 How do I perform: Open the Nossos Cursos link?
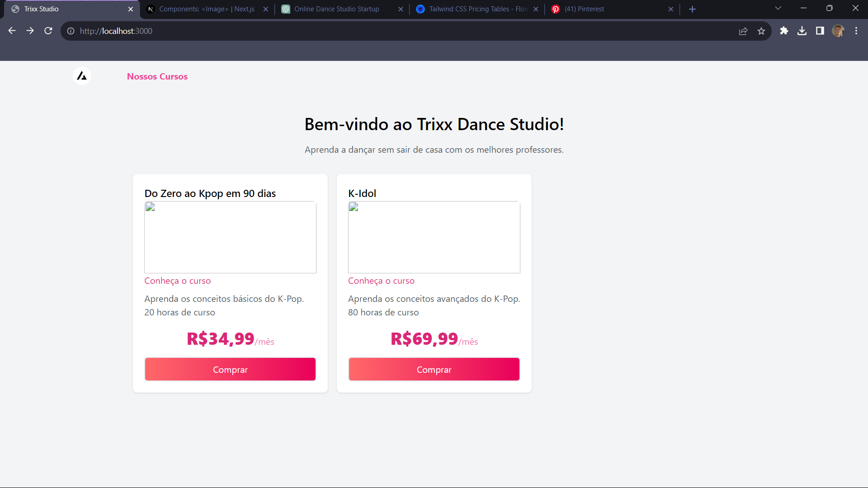click(x=157, y=76)
